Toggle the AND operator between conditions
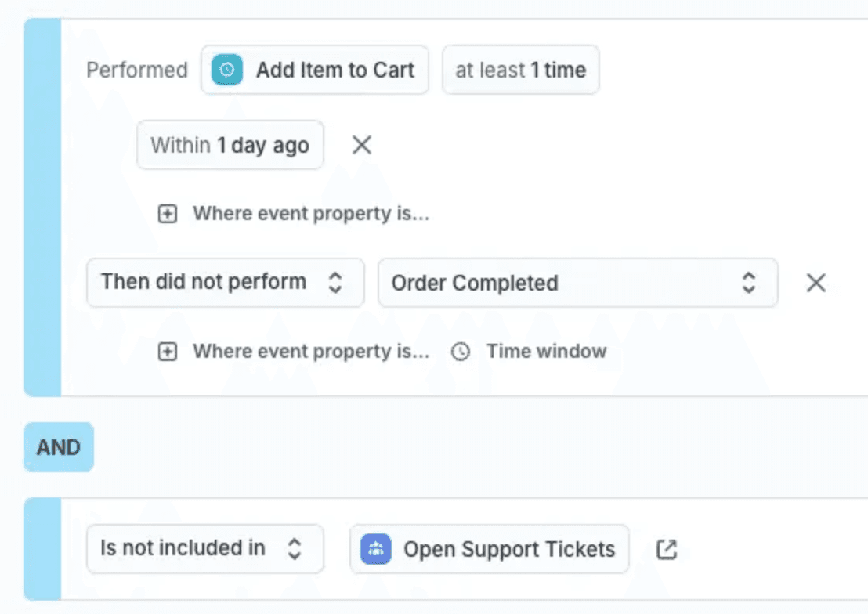Image resolution: width=868 pixels, height=614 pixels. pyautogui.click(x=58, y=447)
